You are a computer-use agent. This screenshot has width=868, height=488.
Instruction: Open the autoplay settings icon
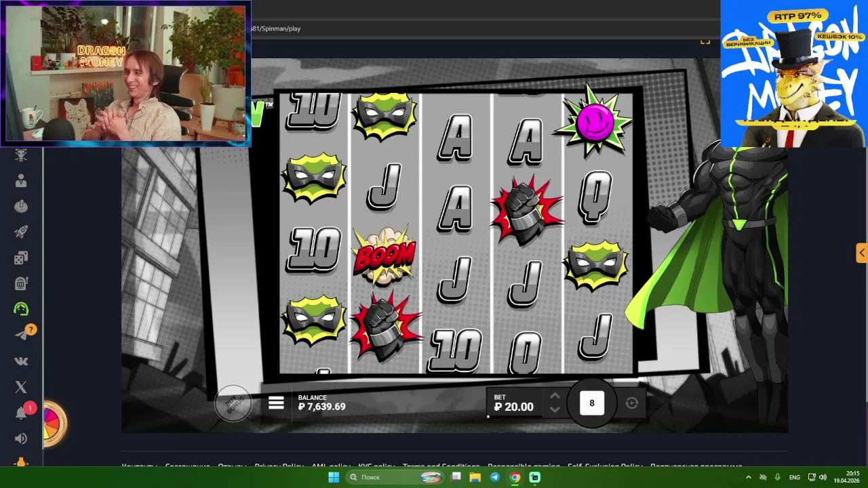[x=632, y=403]
